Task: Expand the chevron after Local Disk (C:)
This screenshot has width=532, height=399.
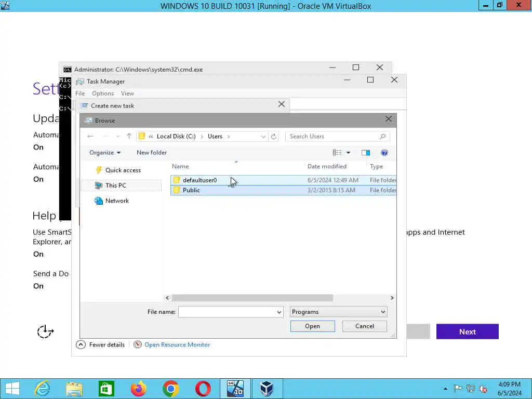Action: pyautogui.click(x=202, y=137)
